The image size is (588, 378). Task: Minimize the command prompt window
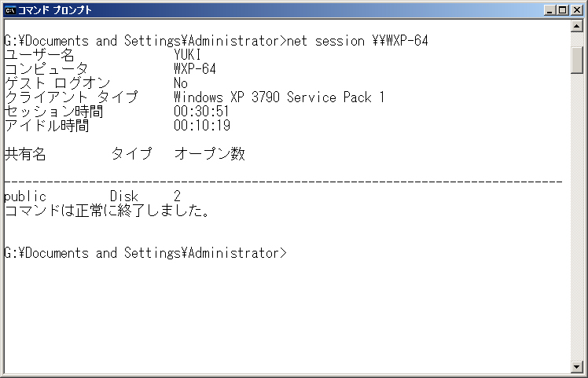549,10
